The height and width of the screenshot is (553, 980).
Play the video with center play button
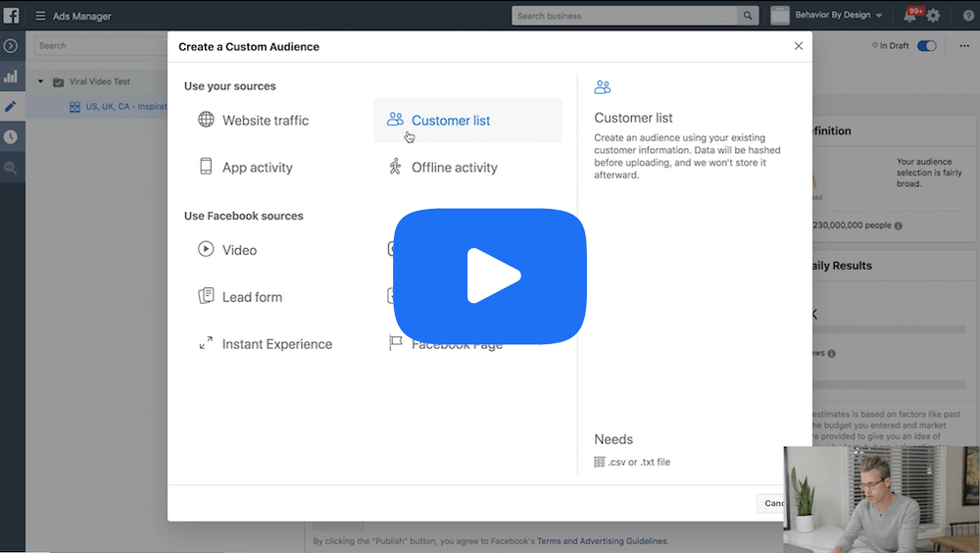tap(490, 276)
